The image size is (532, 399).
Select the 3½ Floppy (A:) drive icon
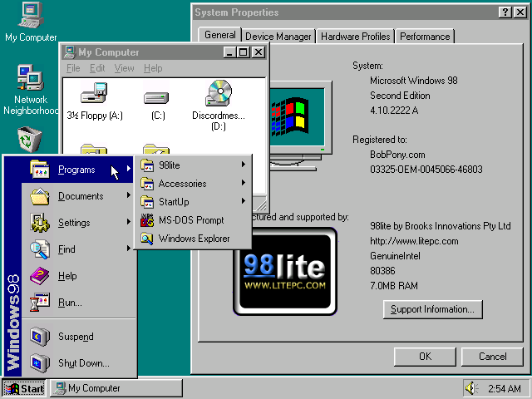(94, 93)
